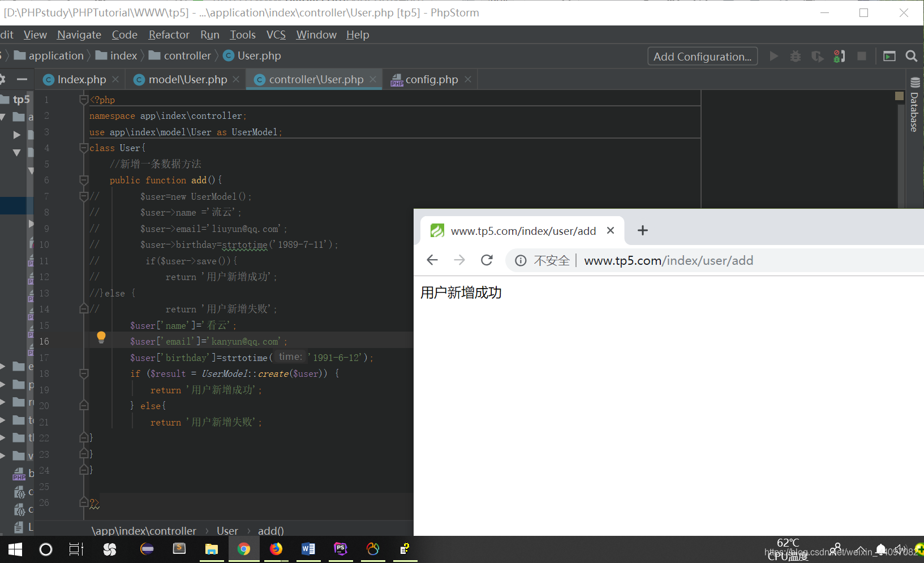The width and height of the screenshot is (924, 563).
Task: Open a new browser tab
Action: (643, 230)
